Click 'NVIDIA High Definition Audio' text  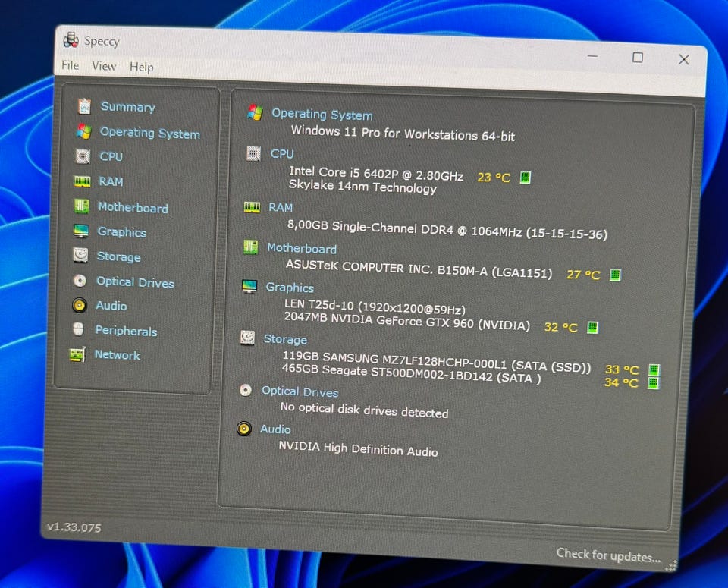click(358, 448)
